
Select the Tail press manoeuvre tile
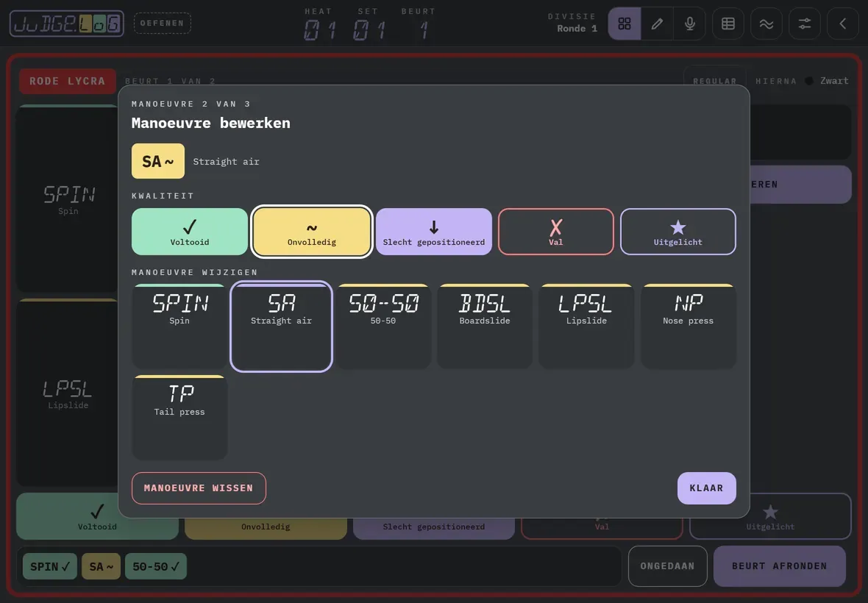[x=179, y=418]
